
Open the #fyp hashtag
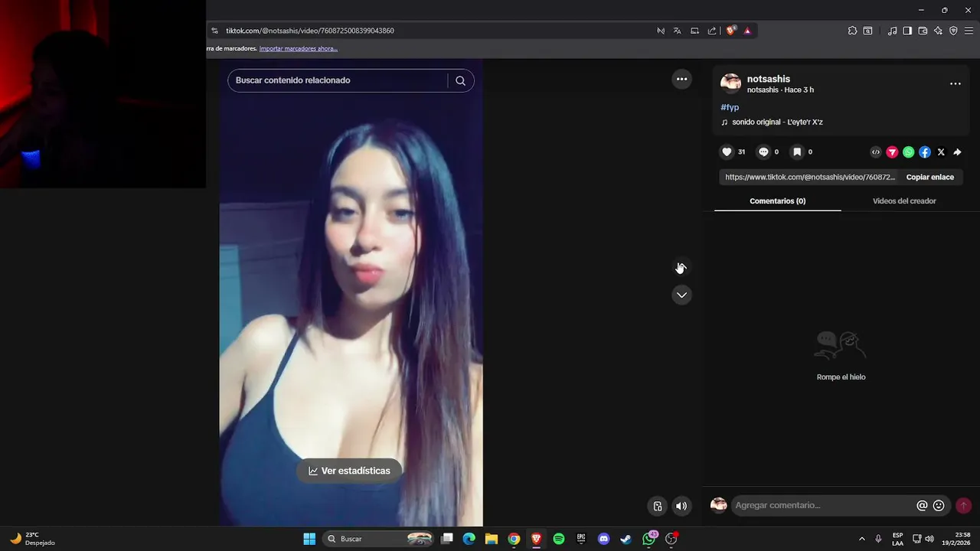pyautogui.click(x=730, y=107)
